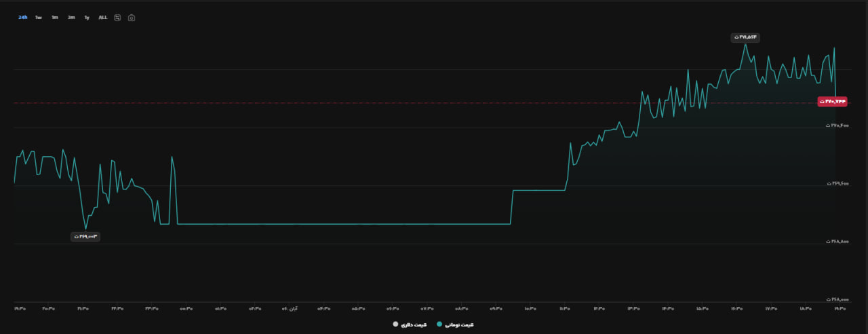
Task: Toggle the Toman price series legend
Action: tap(454, 324)
